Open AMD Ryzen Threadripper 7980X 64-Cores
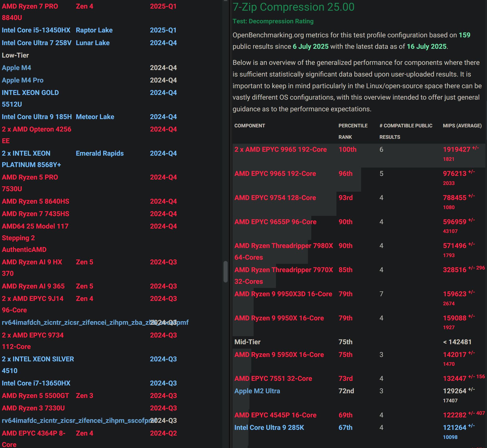487x448 pixels. click(x=284, y=251)
